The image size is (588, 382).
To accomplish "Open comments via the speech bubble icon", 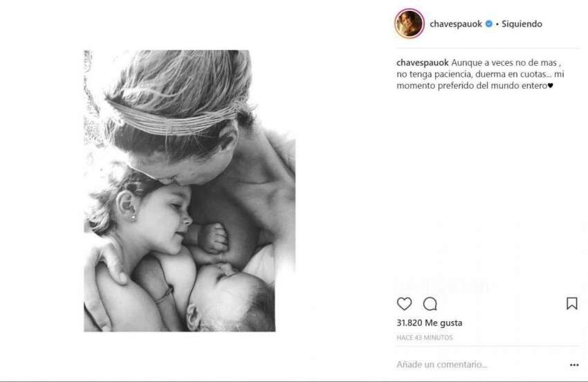I will click(430, 304).
